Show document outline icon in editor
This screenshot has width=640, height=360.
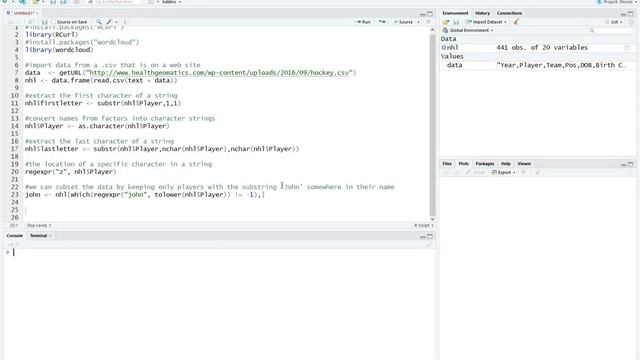(x=428, y=22)
